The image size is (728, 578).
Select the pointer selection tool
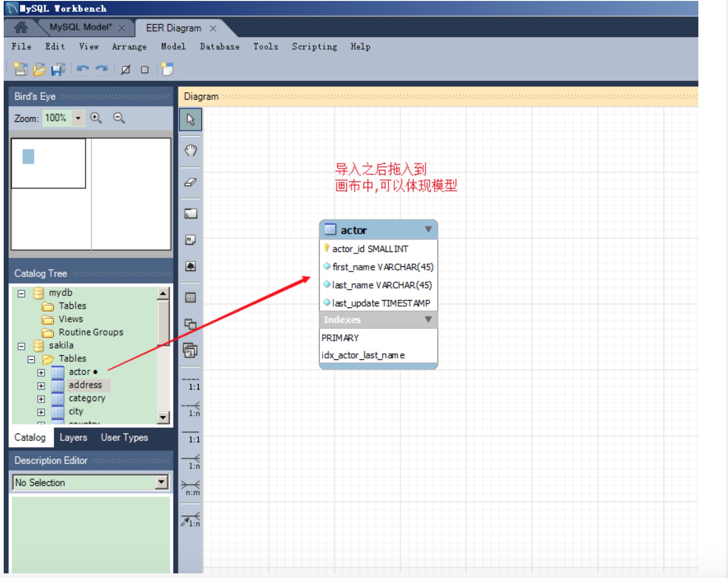(x=190, y=119)
